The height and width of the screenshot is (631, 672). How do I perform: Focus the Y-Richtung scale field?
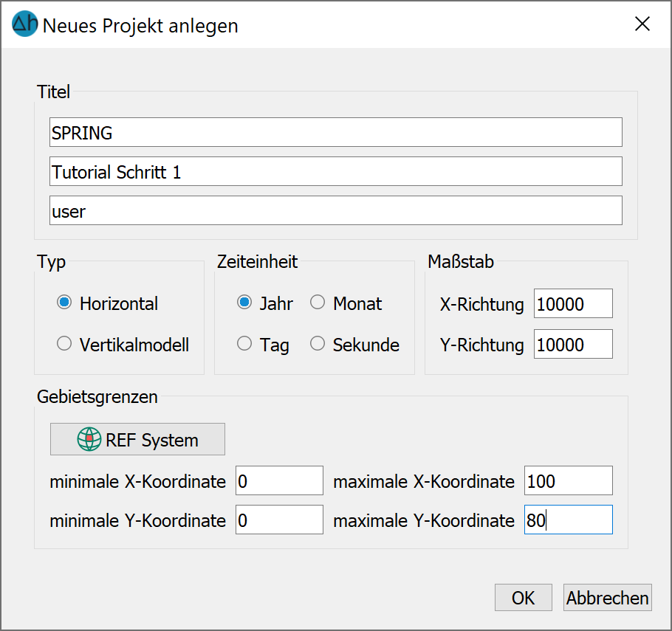(573, 344)
